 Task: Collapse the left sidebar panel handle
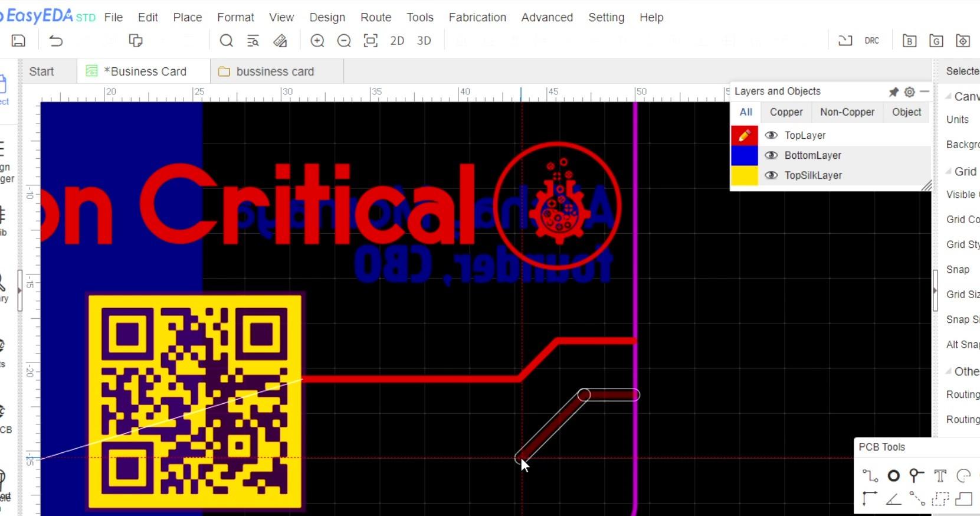20,290
